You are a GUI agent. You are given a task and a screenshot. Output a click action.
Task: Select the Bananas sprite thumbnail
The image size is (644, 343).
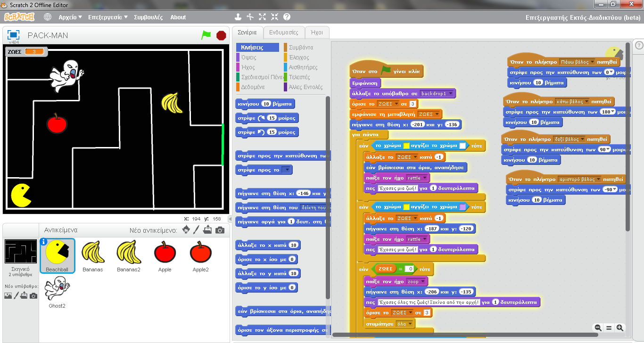(93, 256)
